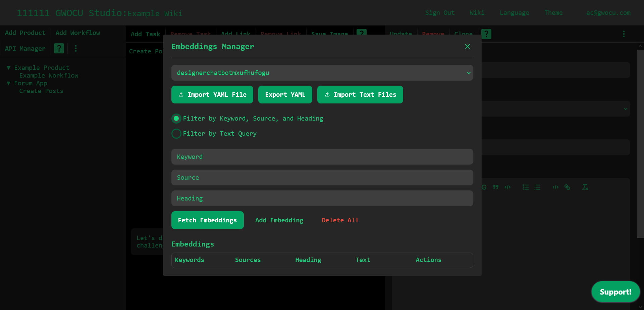Click Fetch Embeddings
The image size is (644, 310).
pyautogui.click(x=207, y=220)
